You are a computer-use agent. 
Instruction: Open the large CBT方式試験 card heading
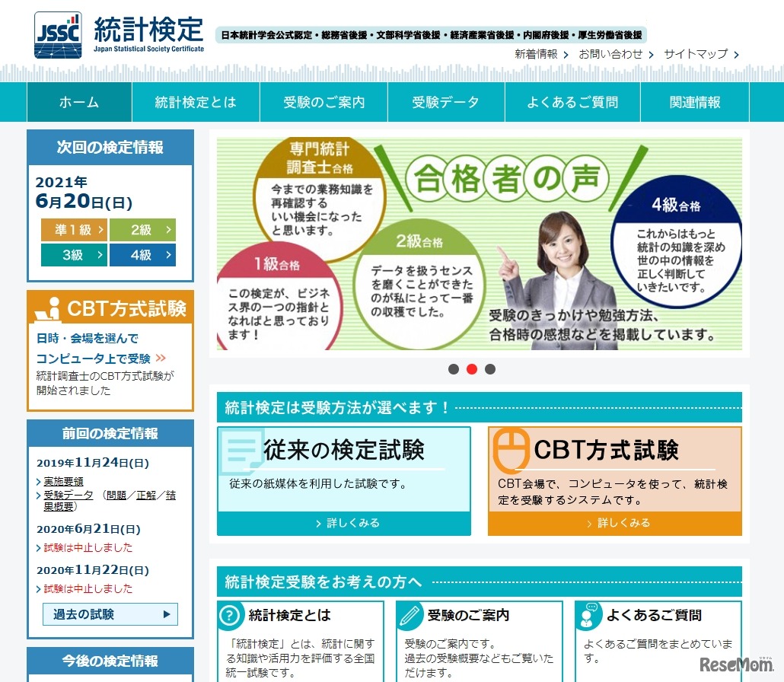tap(606, 450)
